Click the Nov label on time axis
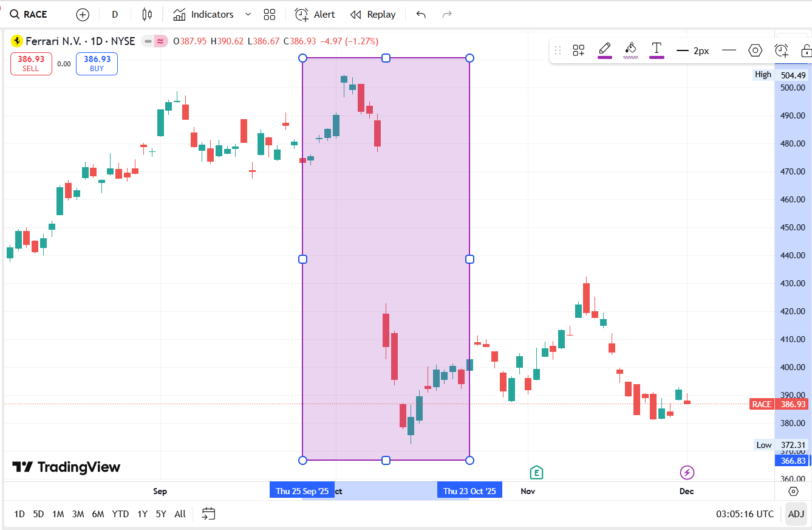Image resolution: width=812 pixels, height=530 pixels. [527, 491]
